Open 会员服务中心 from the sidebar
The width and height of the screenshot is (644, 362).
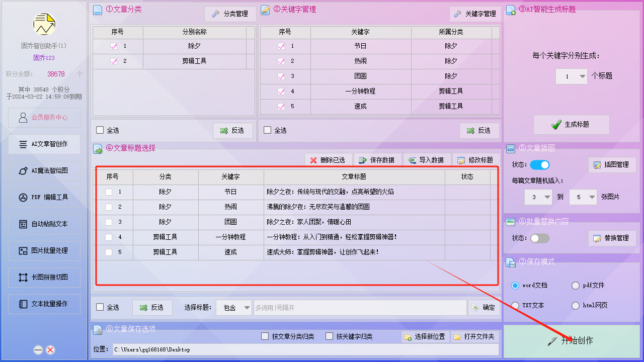(44, 117)
